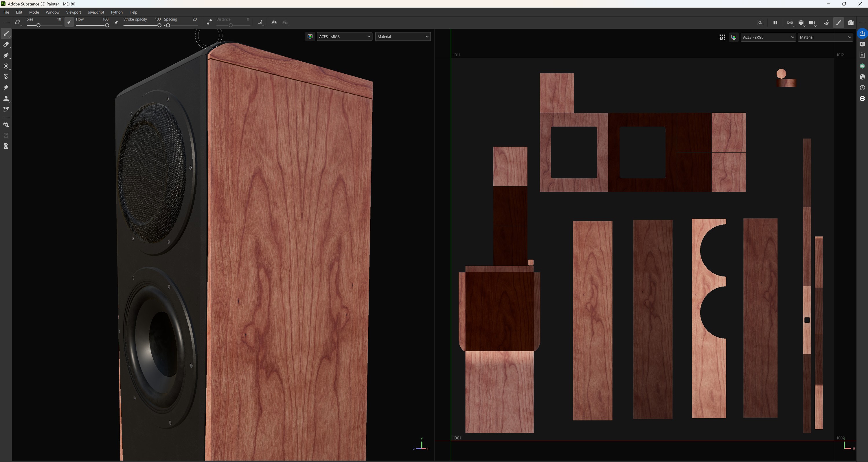Click the Size value field showing 10
The image size is (868, 462).
[x=59, y=19]
